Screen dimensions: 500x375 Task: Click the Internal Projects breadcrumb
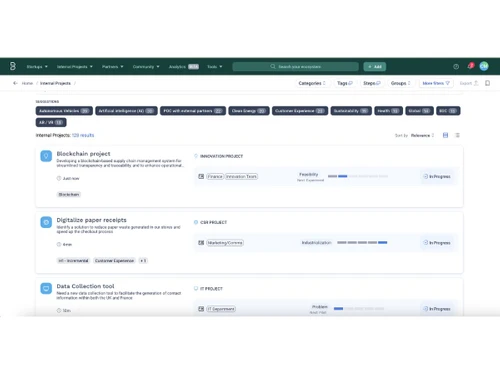[55, 83]
